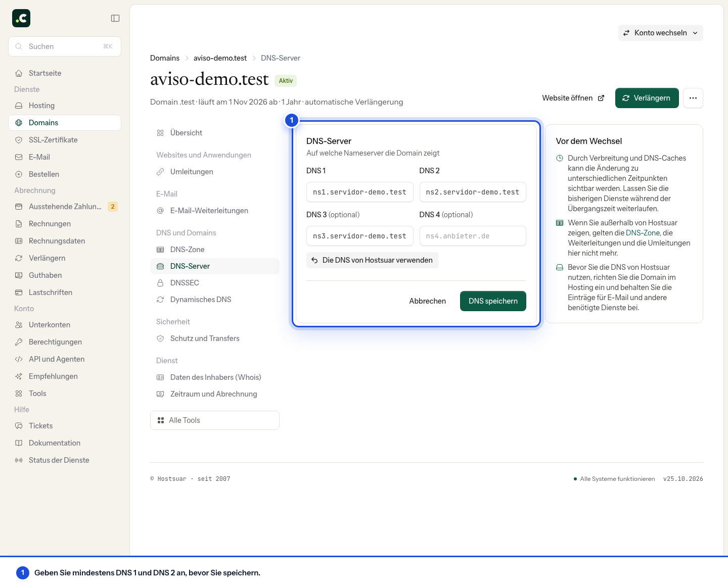Click the Tickets chat icon
728x588 pixels.
click(19, 426)
